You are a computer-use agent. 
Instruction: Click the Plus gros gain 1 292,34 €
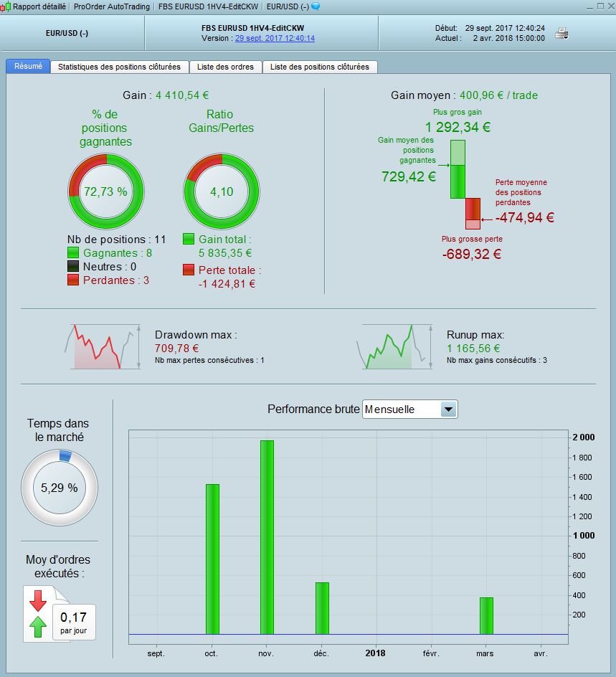(x=458, y=127)
